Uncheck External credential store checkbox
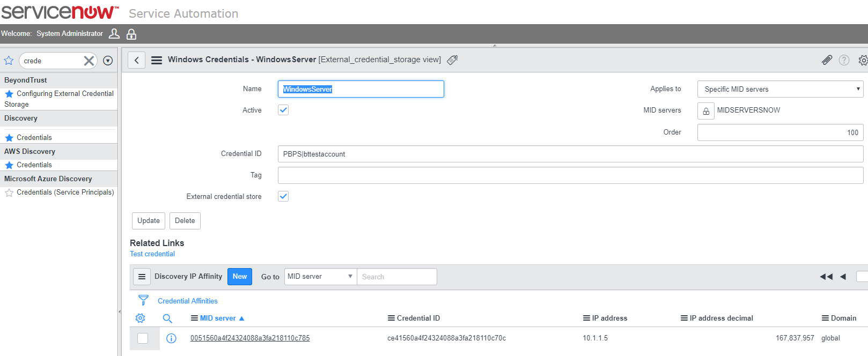This screenshot has width=868, height=356. 283,196
